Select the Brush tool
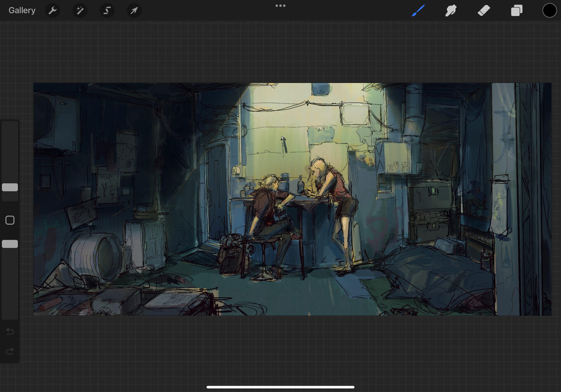The height and width of the screenshot is (392, 561). (418, 11)
